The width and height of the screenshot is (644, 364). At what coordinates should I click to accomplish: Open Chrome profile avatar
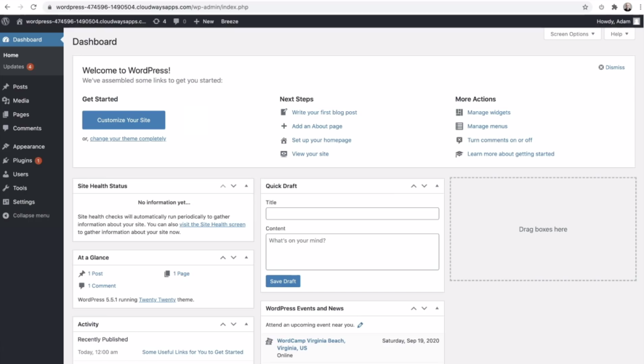(628, 7)
